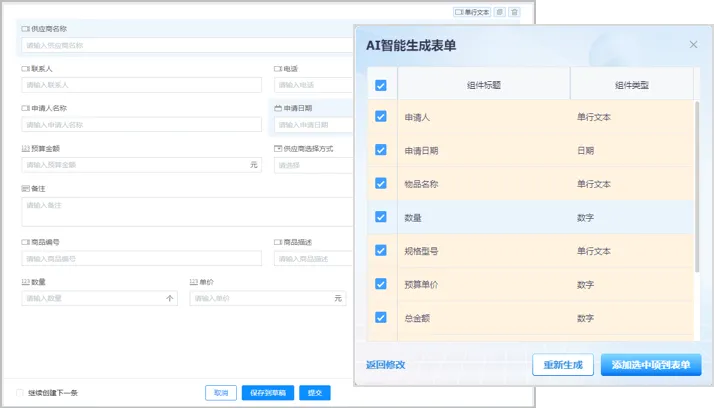The height and width of the screenshot is (408, 714).
Task: Click the calendar icon next to 申请日期
Action: (x=278, y=108)
